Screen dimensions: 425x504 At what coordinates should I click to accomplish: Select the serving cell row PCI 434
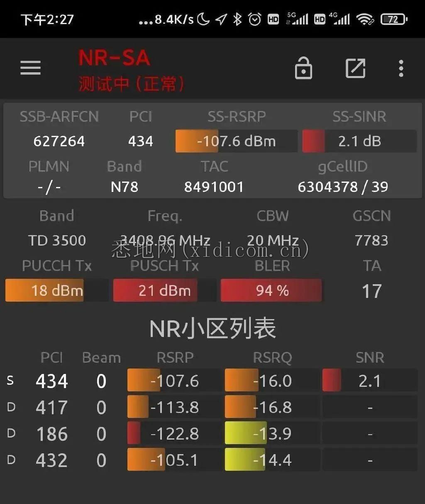point(212,381)
